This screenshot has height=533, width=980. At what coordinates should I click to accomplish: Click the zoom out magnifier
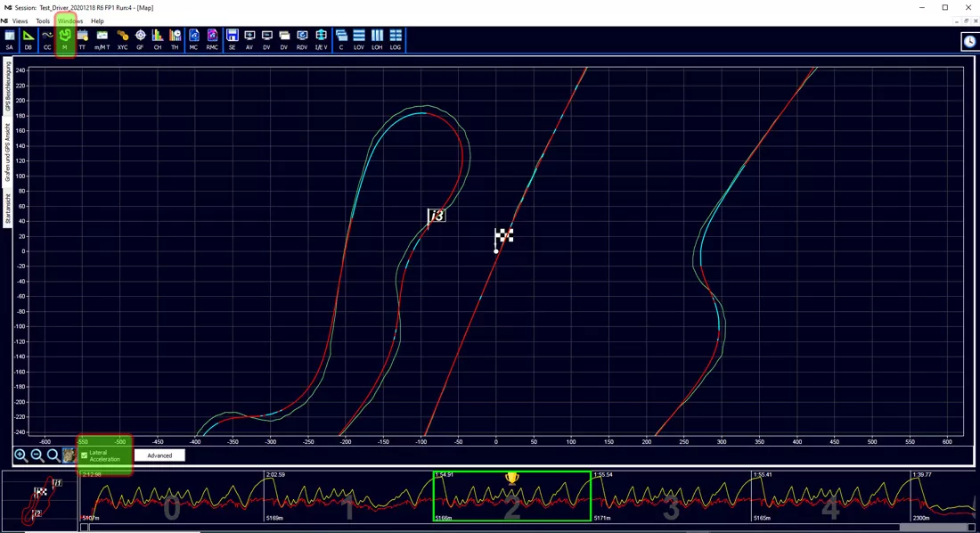point(37,455)
